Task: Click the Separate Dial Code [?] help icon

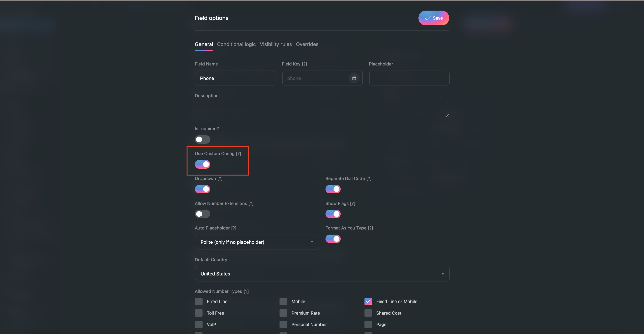Action: click(x=369, y=178)
